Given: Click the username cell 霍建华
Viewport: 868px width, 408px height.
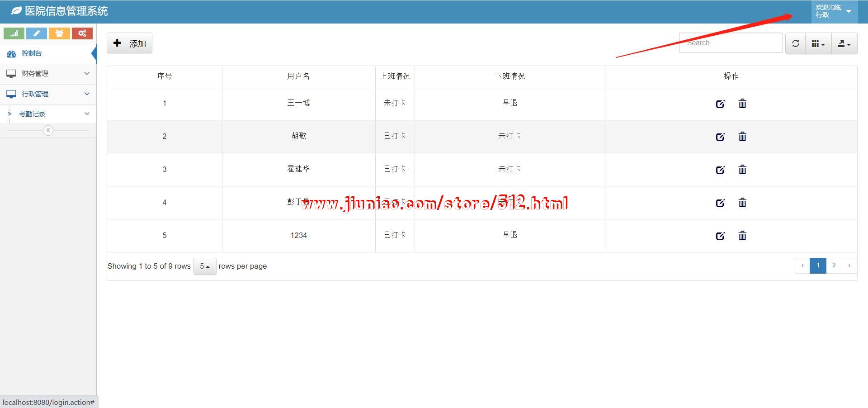Looking at the screenshot, I should 299,169.
